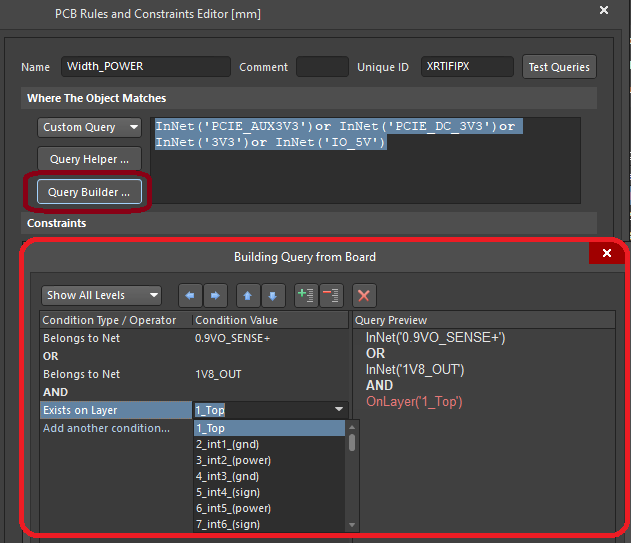Select 1_Top in the layer list
The height and width of the screenshot is (543, 631).
click(x=269, y=428)
